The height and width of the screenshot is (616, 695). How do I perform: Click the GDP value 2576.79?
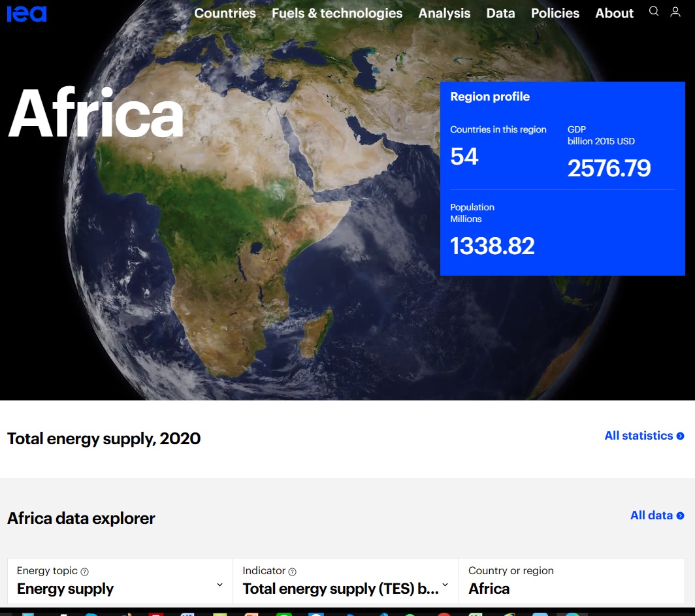tap(609, 169)
